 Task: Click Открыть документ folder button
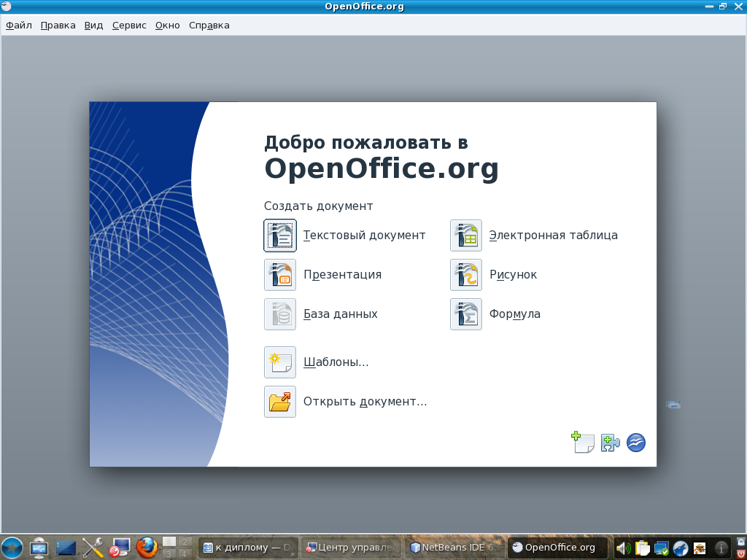pos(280,402)
